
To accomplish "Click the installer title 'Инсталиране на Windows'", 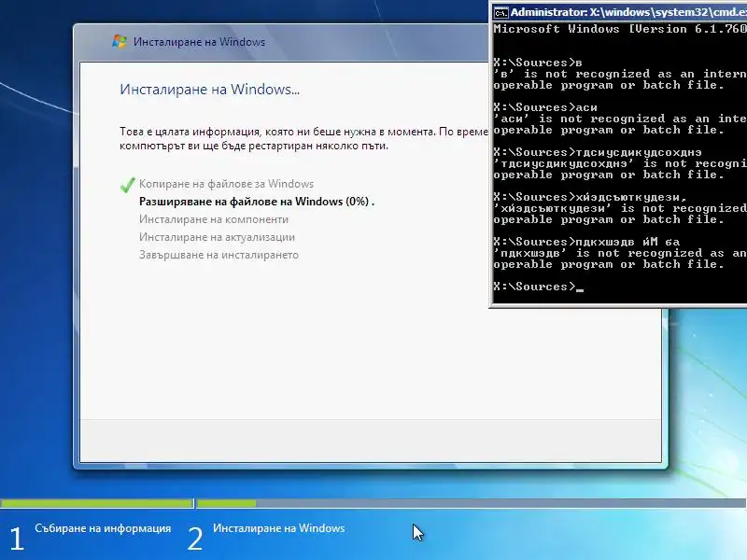I will click(x=199, y=42).
